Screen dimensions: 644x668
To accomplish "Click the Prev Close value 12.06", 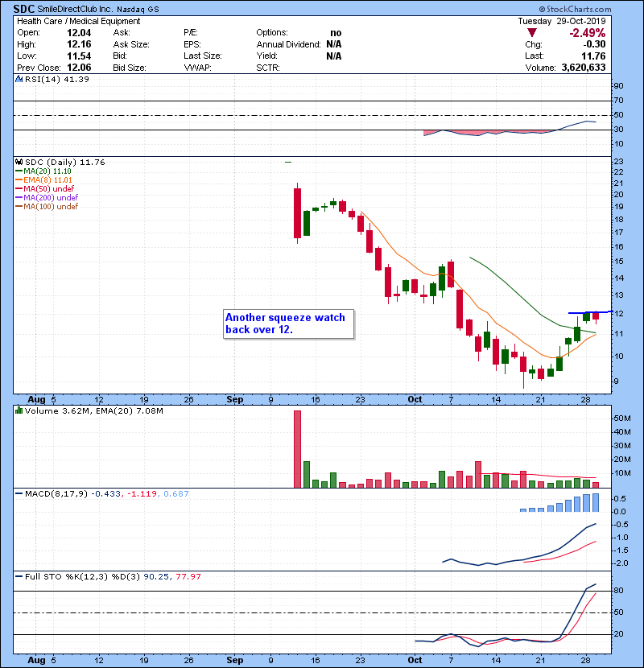I will click(79, 68).
